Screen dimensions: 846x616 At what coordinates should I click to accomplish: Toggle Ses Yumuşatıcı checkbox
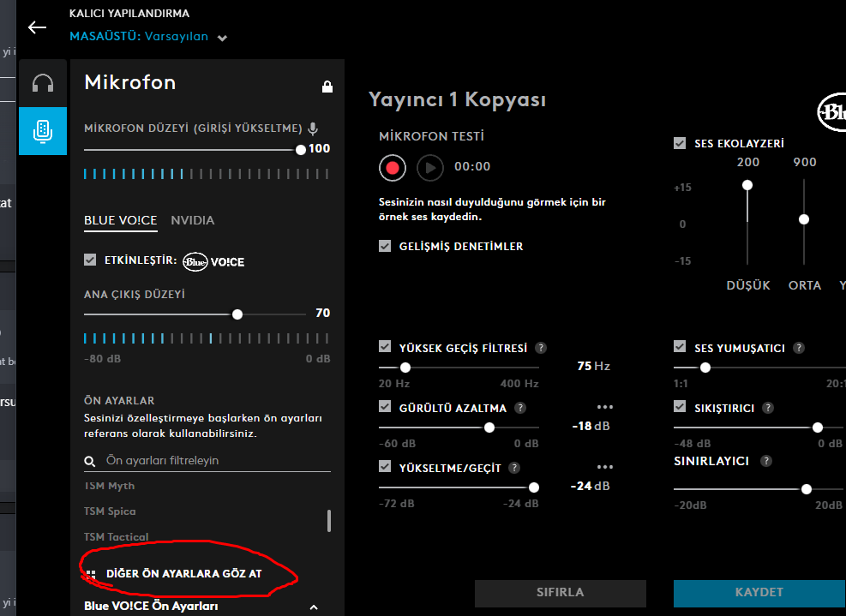[x=680, y=346]
